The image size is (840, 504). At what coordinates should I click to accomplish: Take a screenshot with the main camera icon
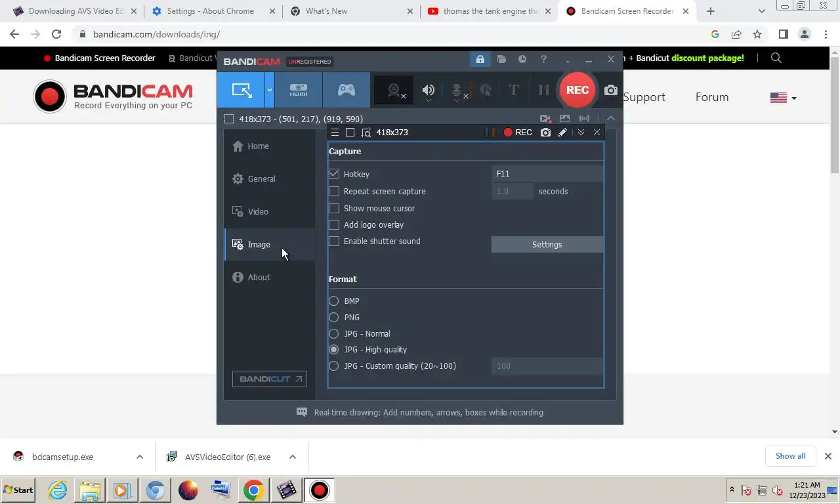click(x=611, y=90)
